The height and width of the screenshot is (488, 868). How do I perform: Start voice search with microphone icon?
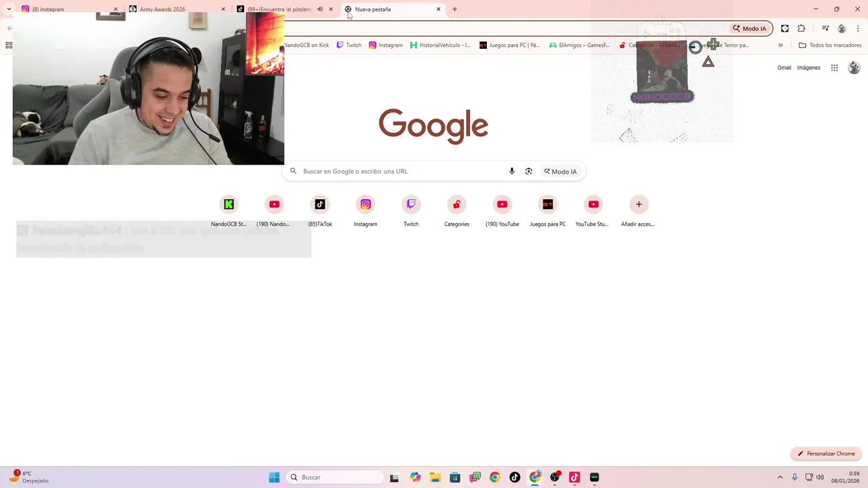coord(512,171)
